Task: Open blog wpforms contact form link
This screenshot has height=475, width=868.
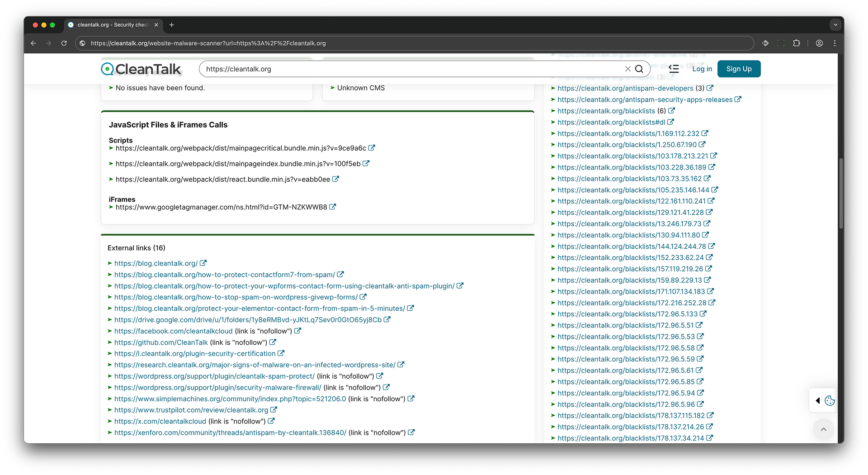Action: pos(284,286)
